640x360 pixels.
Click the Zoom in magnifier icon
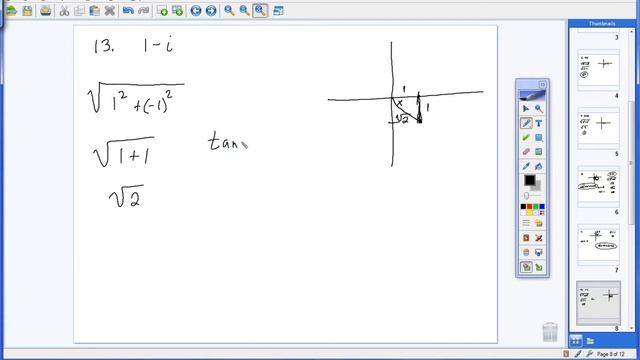(x=229, y=11)
